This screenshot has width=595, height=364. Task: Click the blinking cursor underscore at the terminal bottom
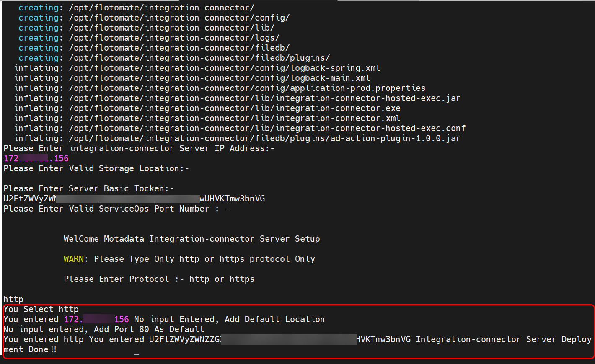coord(137,354)
